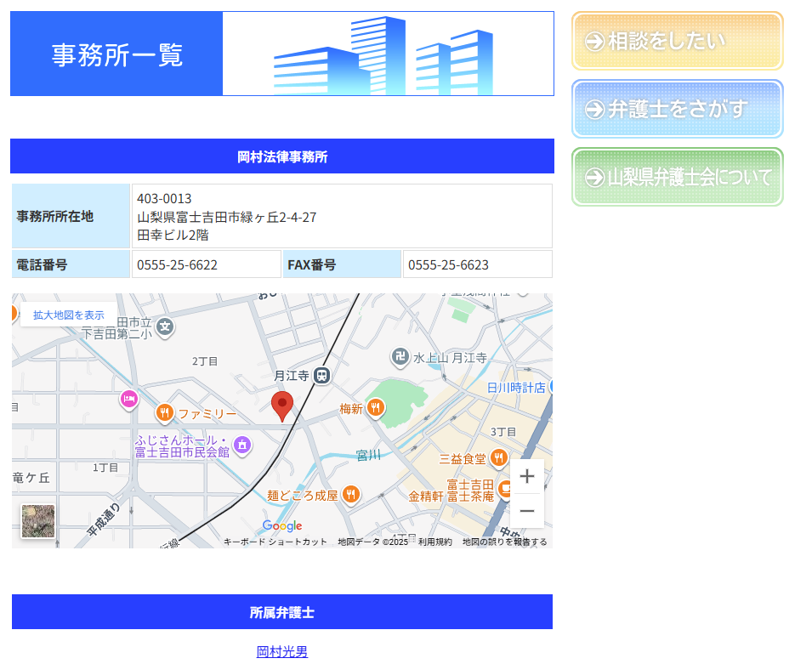
Task: Select the 下吉田第二小 school icon
Action: click(165, 326)
